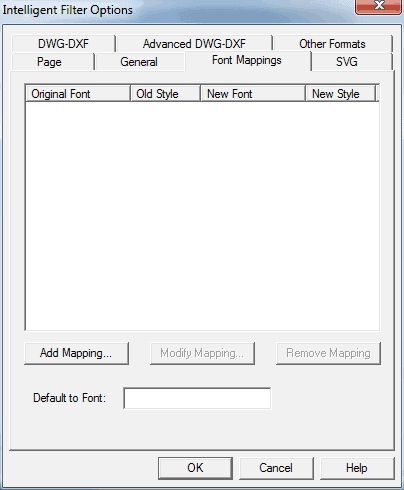Click the Remove Mapping button
This screenshot has height=490, width=404.
[x=328, y=353]
